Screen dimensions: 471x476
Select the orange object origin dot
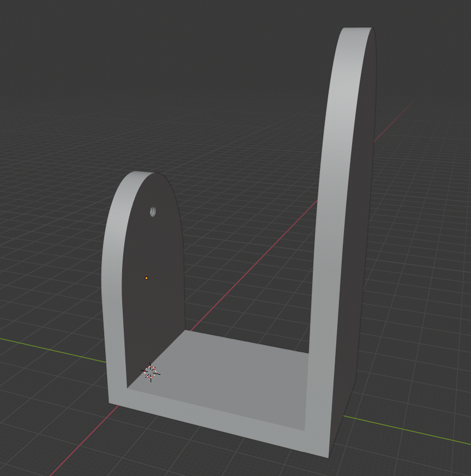(146, 278)
